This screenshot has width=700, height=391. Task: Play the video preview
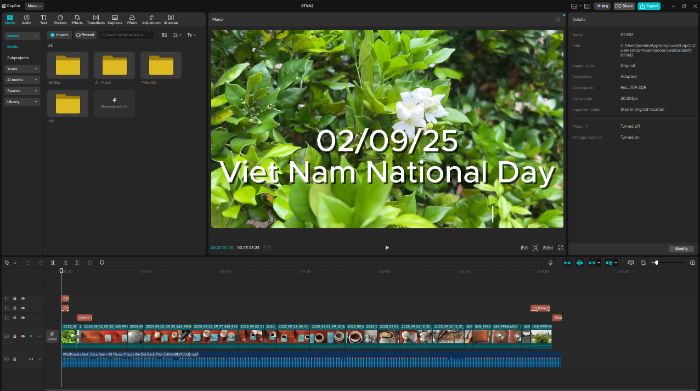pos(387,248)
